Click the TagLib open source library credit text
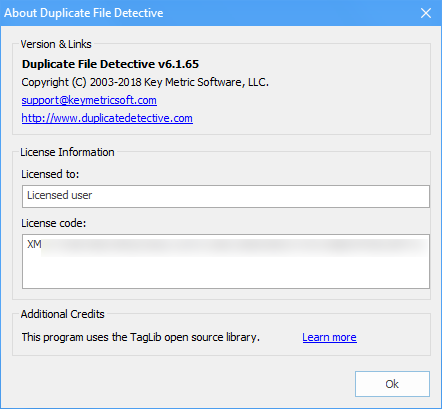Viewport: 442px width, 409px height. tap(141, 337)
